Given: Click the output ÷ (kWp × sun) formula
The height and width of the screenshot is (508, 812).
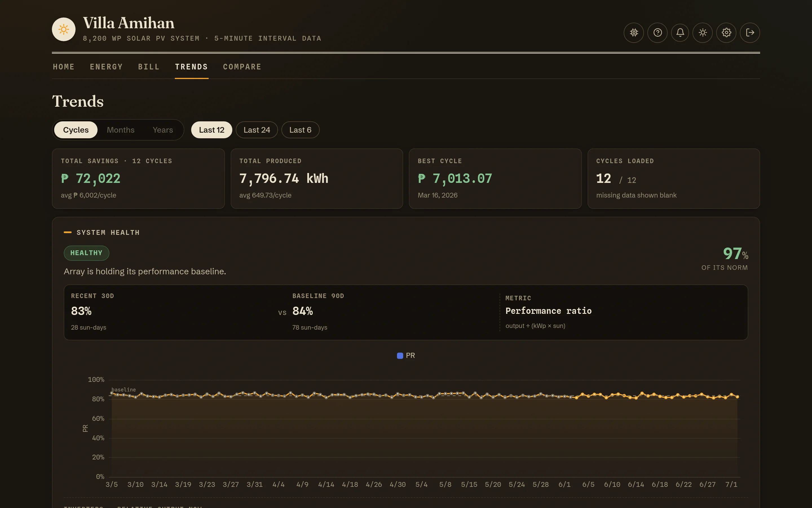Looking at the screenshot, I should [535, 326].
